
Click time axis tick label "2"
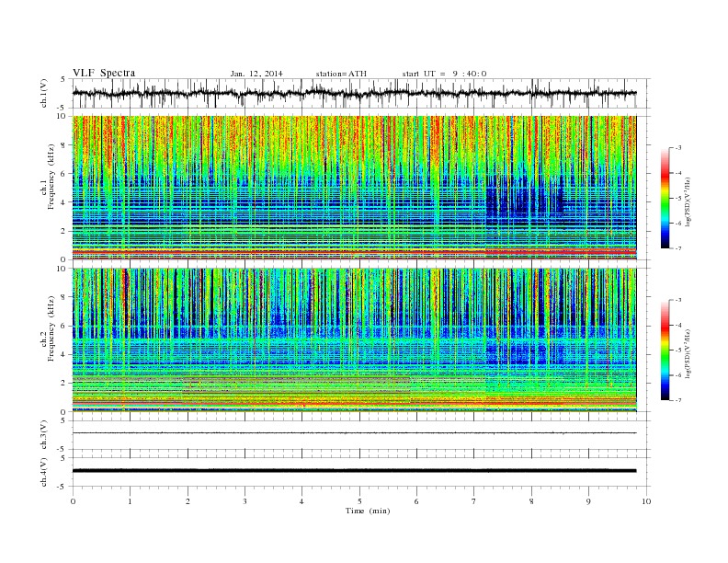[188, 501]
